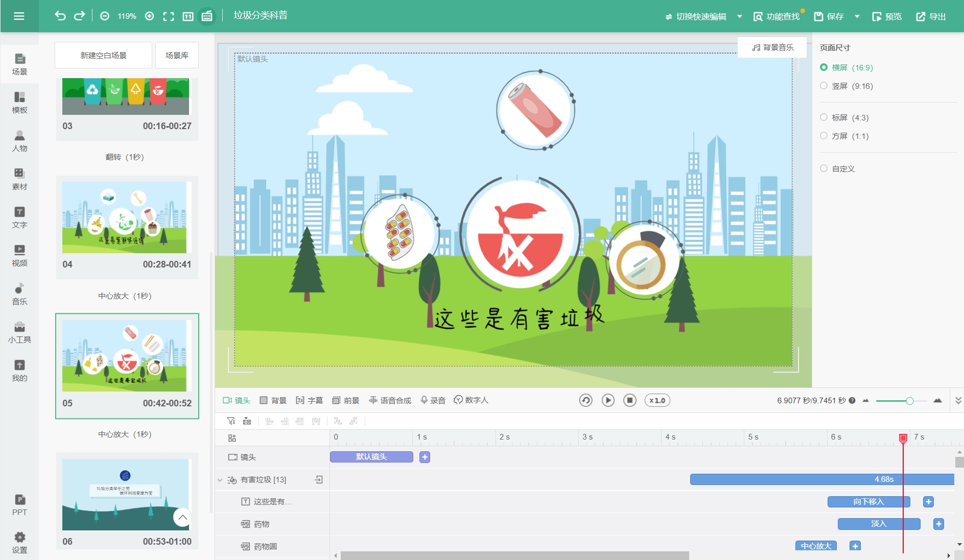Viewport: 964px width, 560px height.
Task: Collapse the timeline panel double chevron
Action: click(958, 401)
